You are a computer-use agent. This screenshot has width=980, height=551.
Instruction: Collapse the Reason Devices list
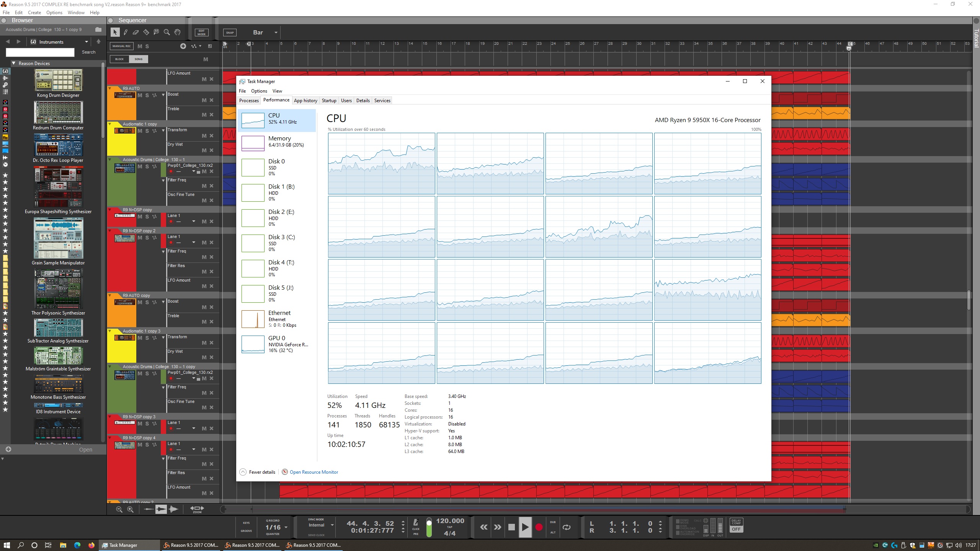point(14,63)
